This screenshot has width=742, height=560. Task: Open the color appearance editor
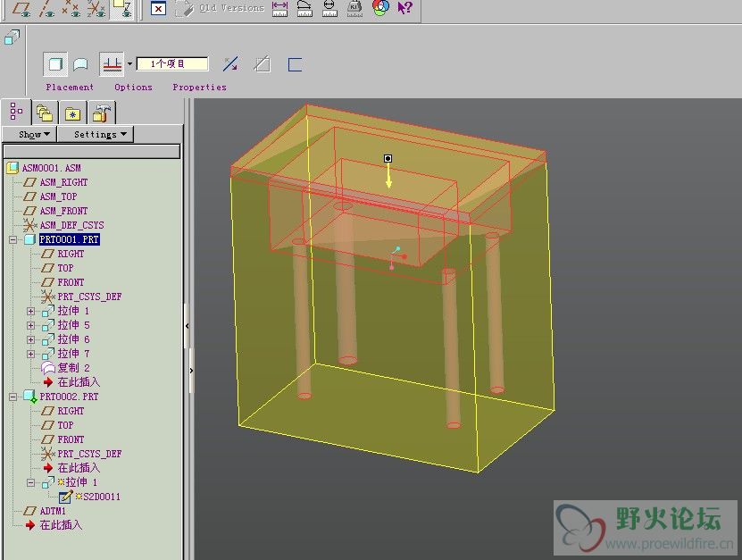click(381, 7)
